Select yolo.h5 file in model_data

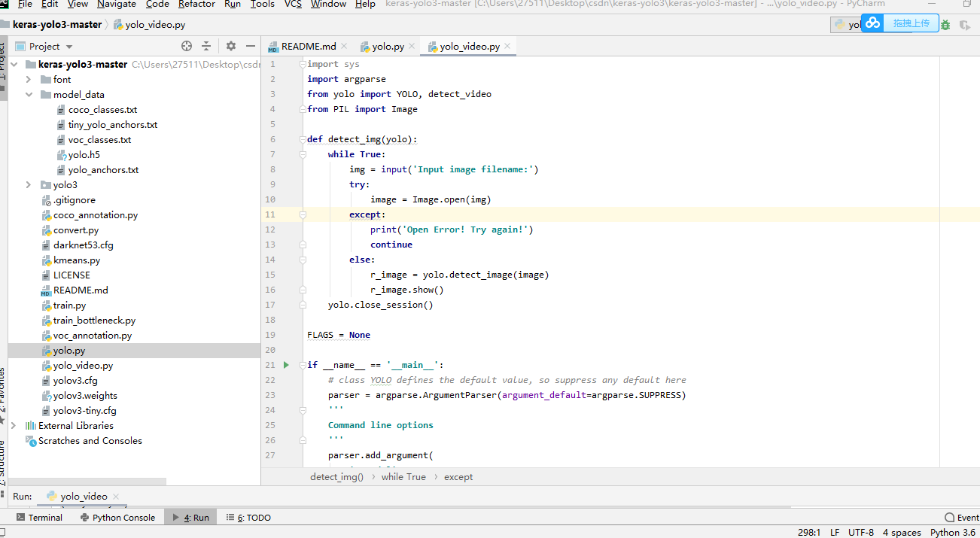coord(84,155)
